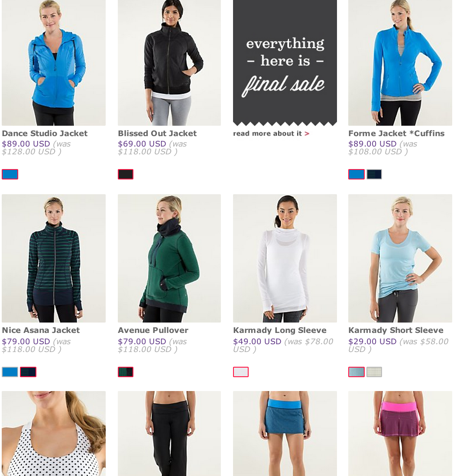This screenshot has height=476, width=460.
Task: Open the Forme Jacket *Cuffins title link
Action: [x=396, y=133]
